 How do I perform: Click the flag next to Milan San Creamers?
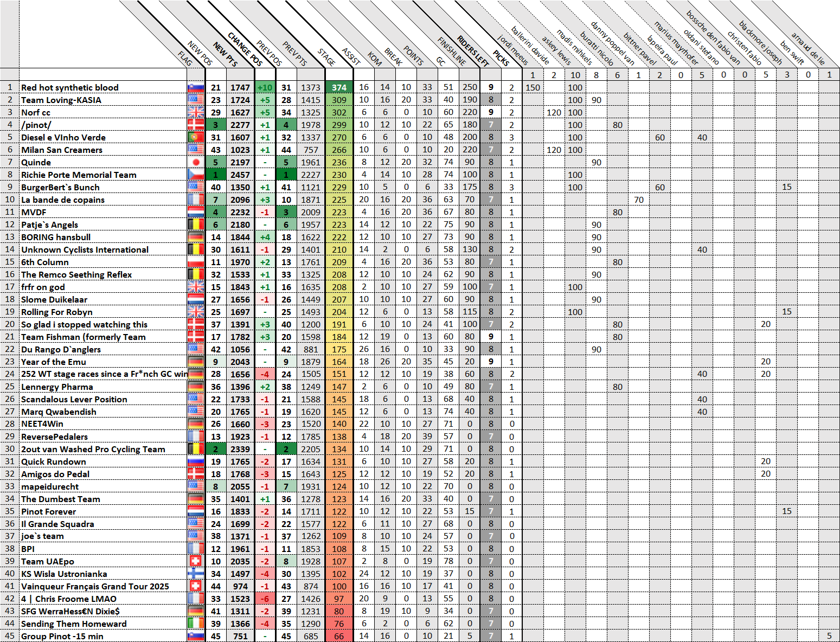196,150
